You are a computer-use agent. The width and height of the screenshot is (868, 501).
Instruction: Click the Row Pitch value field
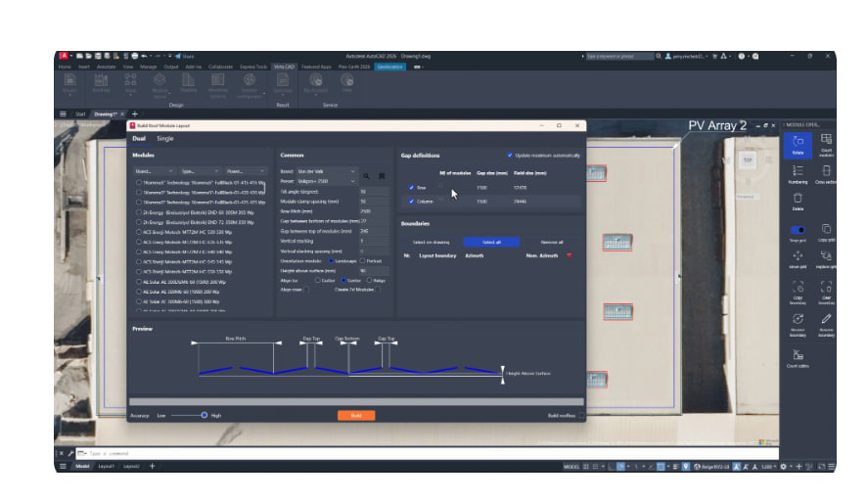(x=374, y=211)
